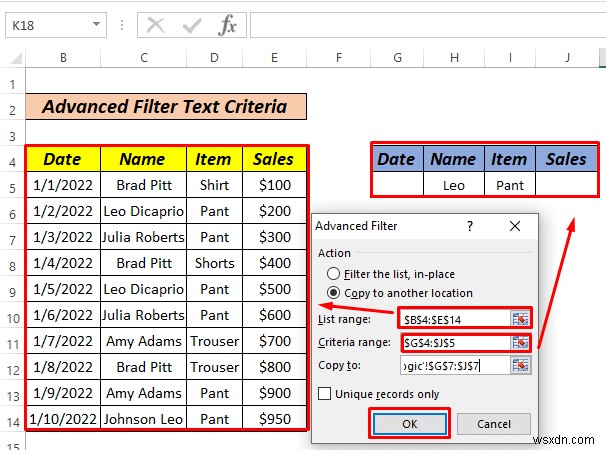Screen dimensions: 606x450
Task: Click the blue criteria Item header cell
Action: coord(510,159)
